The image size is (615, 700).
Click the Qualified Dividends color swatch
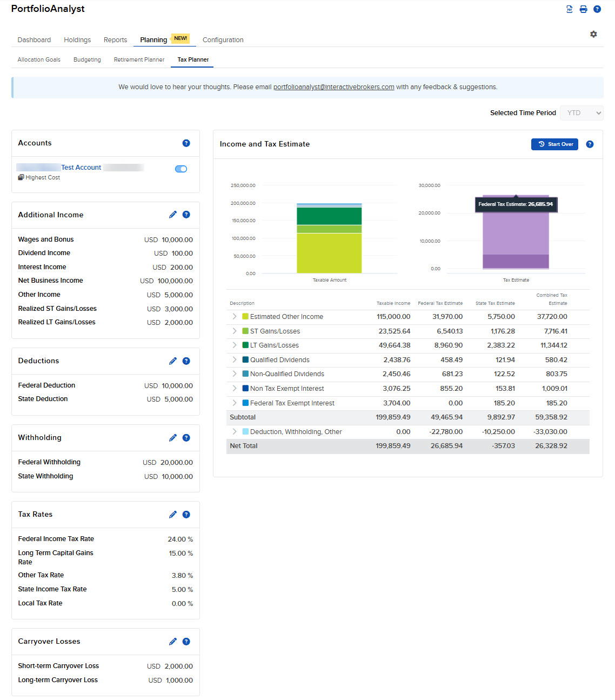pos(245,360)
